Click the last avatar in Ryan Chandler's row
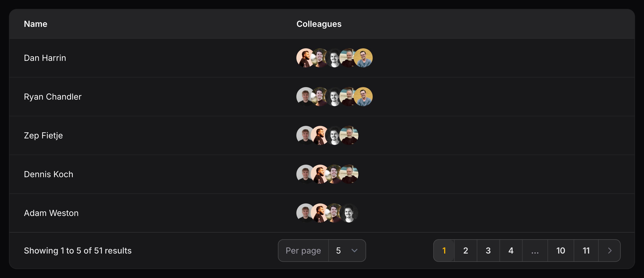This screenshot has height=278, width=644. point(363,97)
